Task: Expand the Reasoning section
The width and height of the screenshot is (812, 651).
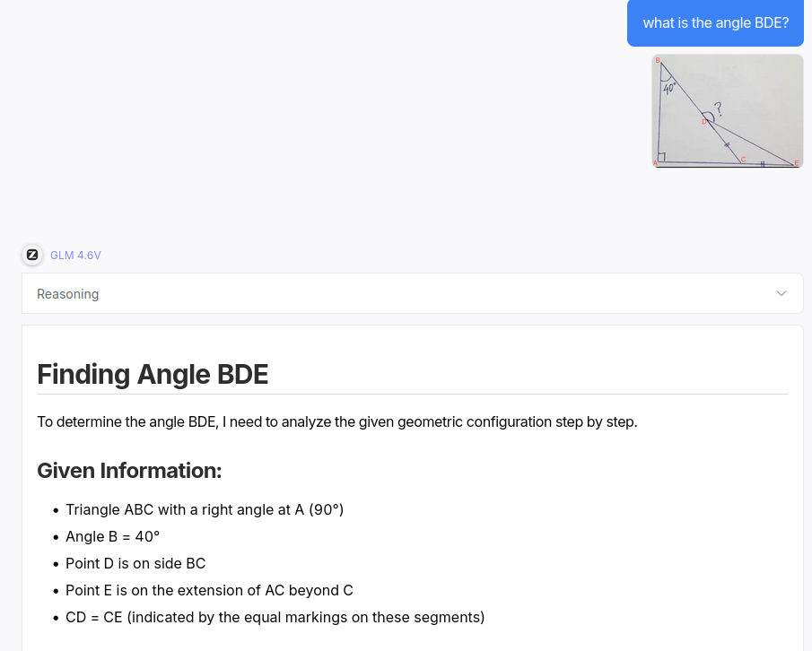Action: [68, 294]
